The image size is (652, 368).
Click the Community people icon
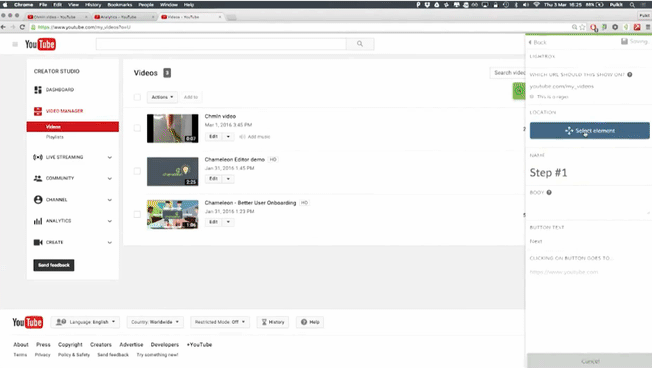38,178
